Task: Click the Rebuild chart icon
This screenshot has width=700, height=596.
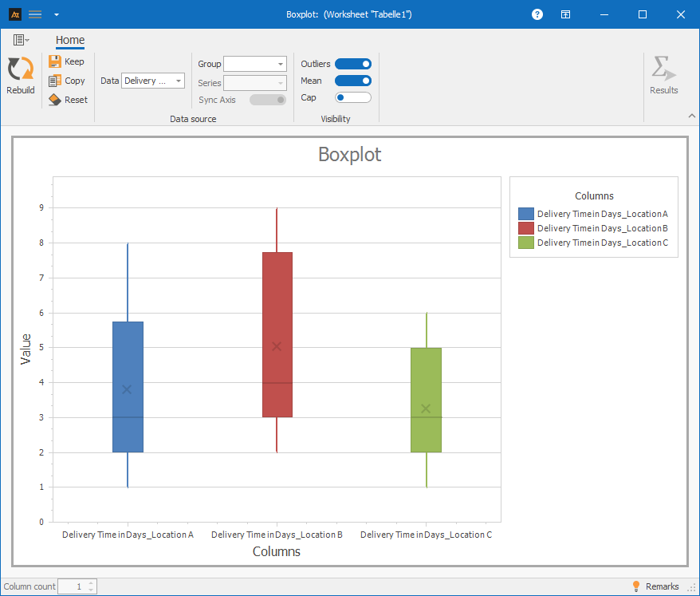Action: [20, 70]
